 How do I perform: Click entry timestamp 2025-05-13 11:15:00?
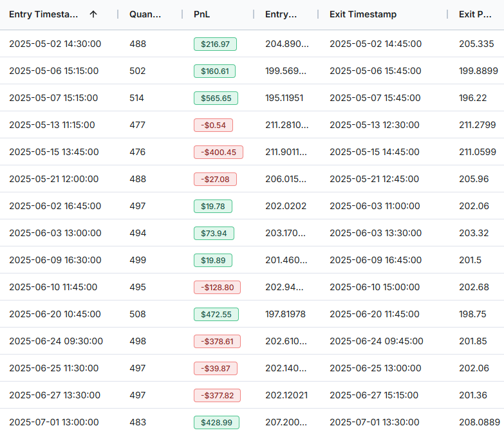click(52, 125)
